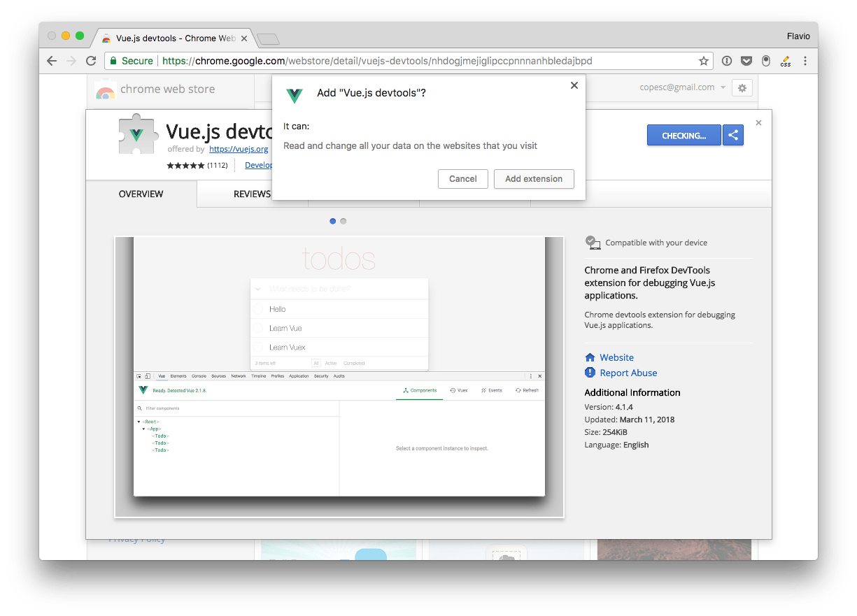857x616 pixels.
Task: Open Chrome's three-dot menu
Action: tap(805, 61)
